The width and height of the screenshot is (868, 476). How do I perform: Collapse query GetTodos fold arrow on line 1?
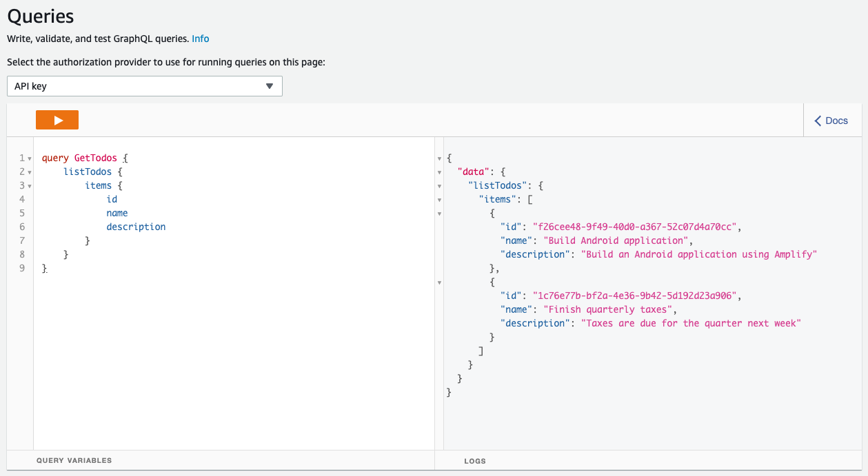pyautogui.click(x=30, y=158)
